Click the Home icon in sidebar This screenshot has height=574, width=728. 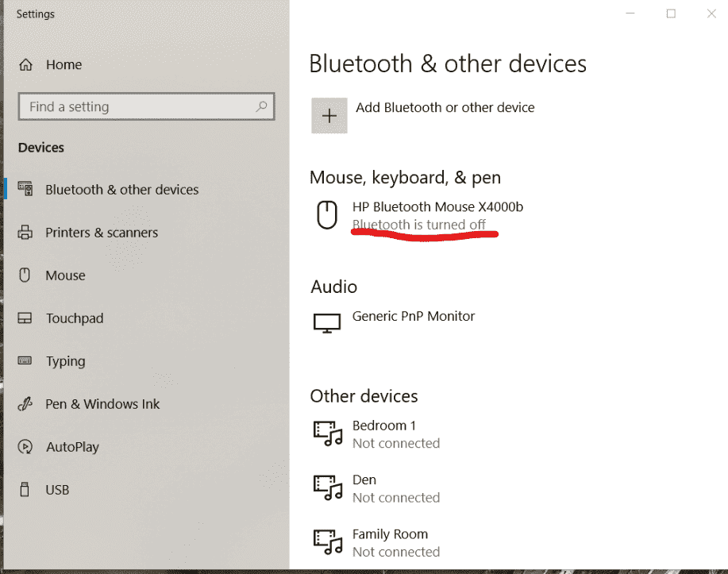25,64
